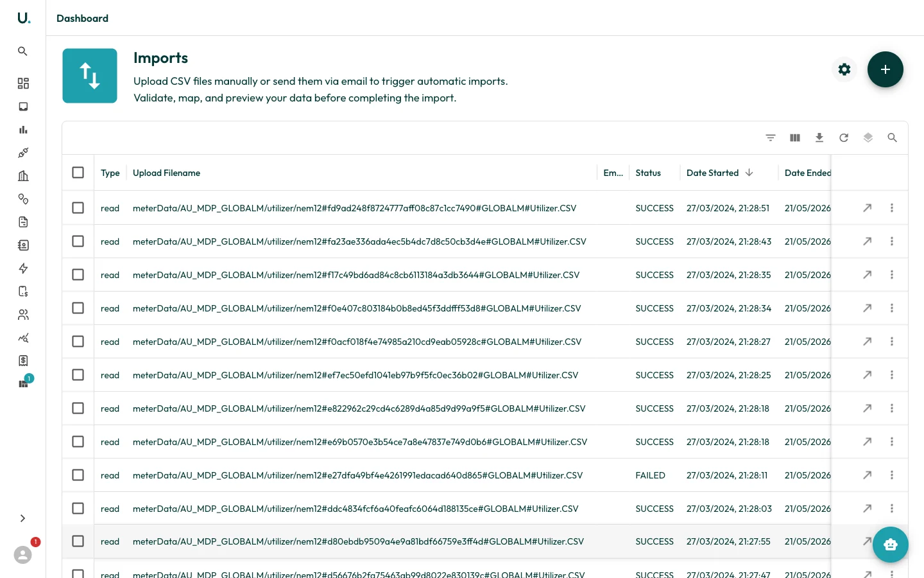The height and width of the screenshot is (578, 924).
Task: Open the dashboard grid icon in sidebar
Action: tap(23, 83)
